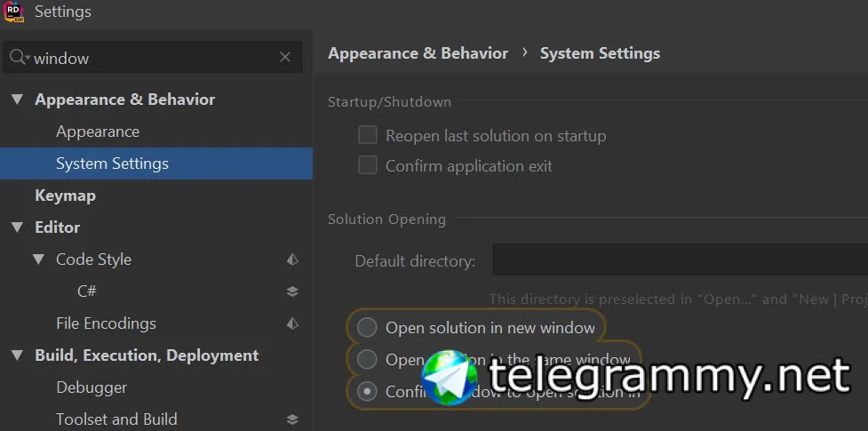Open the Debugger settings page

[92, 387]
